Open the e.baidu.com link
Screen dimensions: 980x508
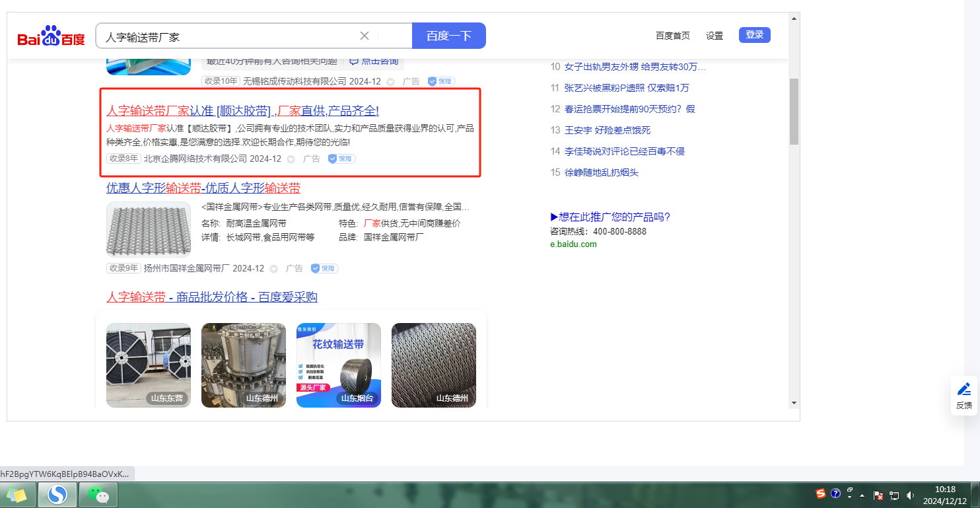[x=573, y=244]
